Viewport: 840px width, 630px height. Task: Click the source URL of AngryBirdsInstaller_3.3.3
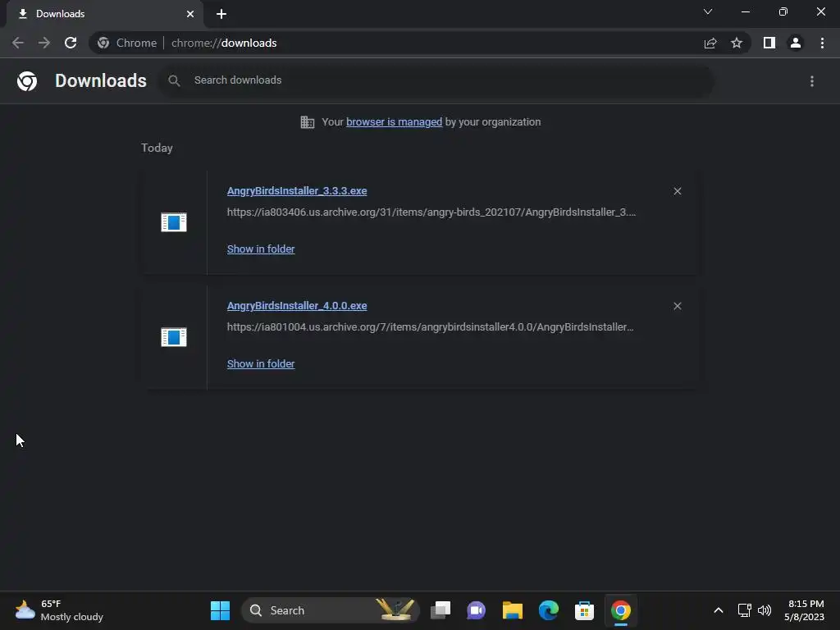click(x=431, y=212)
